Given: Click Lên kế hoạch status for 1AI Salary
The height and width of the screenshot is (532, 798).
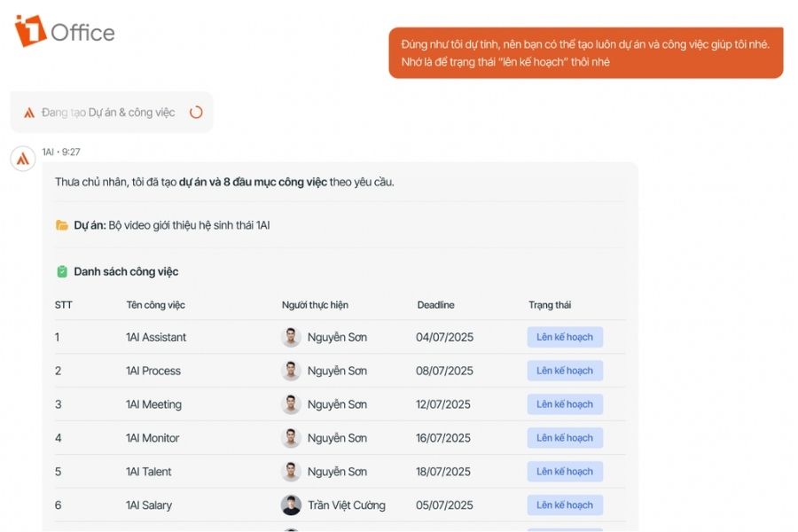Looking at the screenshot, I should 565,505.
